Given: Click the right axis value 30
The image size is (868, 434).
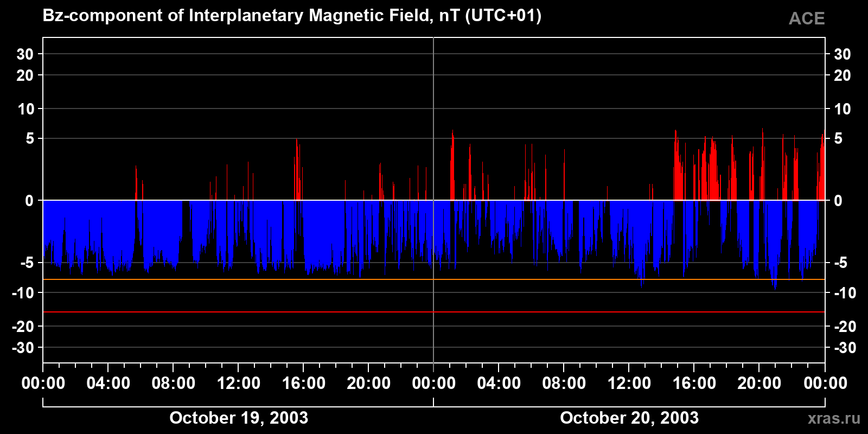Looking at the screenshot, I should [843, 54].
